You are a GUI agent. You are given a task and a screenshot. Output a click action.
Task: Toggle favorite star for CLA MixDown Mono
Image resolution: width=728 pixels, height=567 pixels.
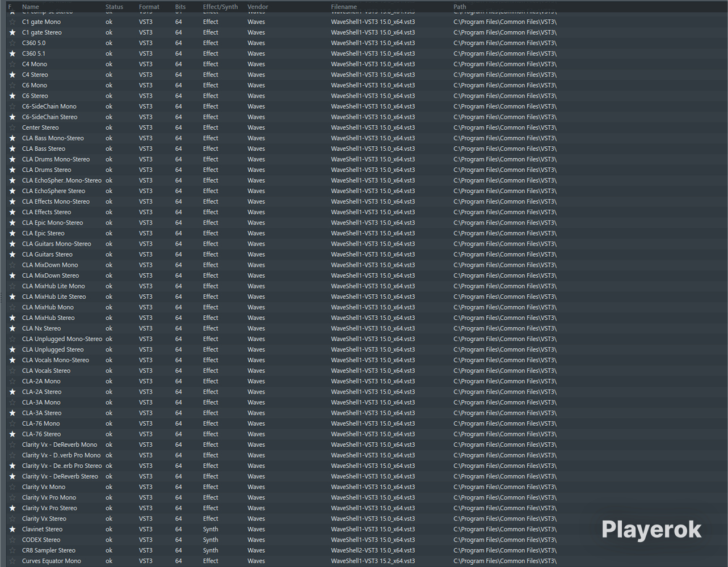coord(12,265)
